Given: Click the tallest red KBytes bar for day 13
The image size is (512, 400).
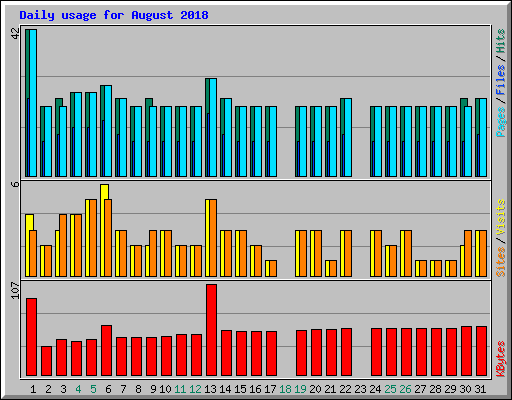Looking at the screenshot, I should (x=211, y=330).
